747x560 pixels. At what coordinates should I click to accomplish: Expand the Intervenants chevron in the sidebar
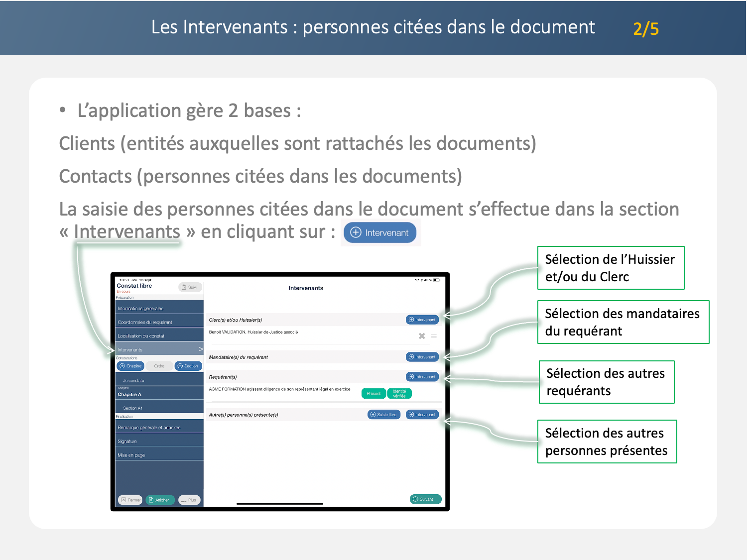pos(201,349)
